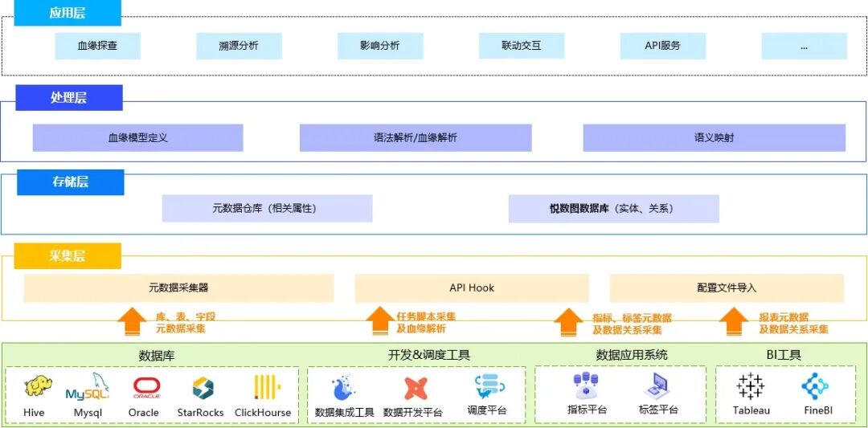Select the 血缘探查 box
This screenshot has width=868, height=428.
[97, 46]
